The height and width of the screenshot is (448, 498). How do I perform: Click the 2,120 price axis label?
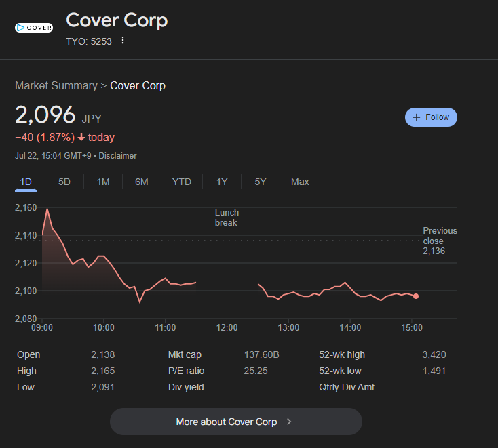(26, 263)
